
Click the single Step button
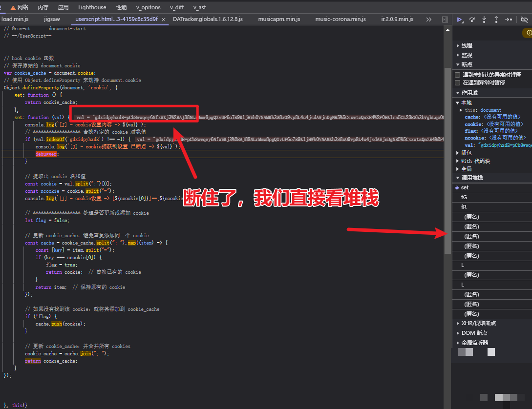tap(509, 20)
